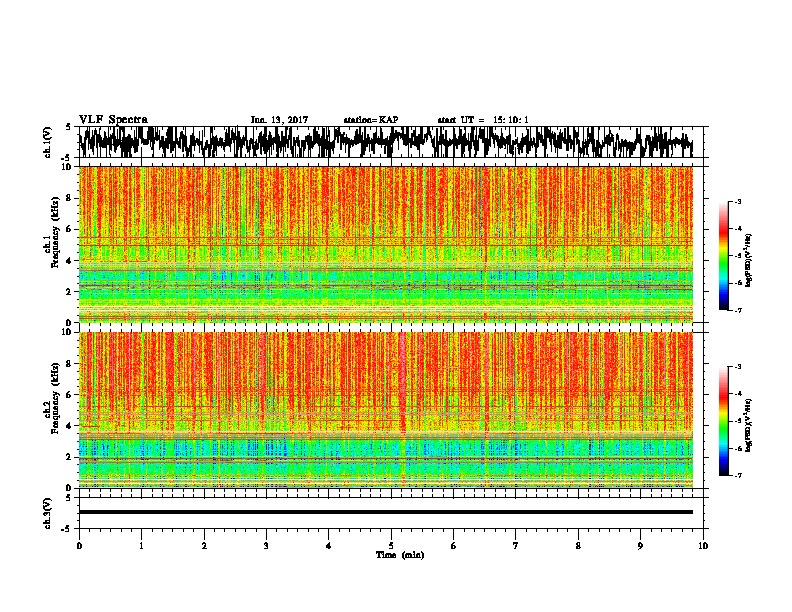Click the "station=KAP" label
This screenshot has height=612, width=792.
click(371, 120)
